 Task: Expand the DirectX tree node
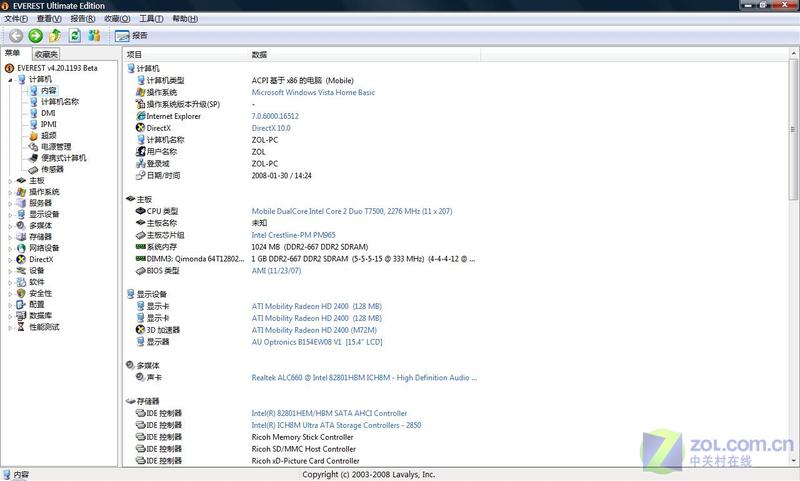(10, 259)
